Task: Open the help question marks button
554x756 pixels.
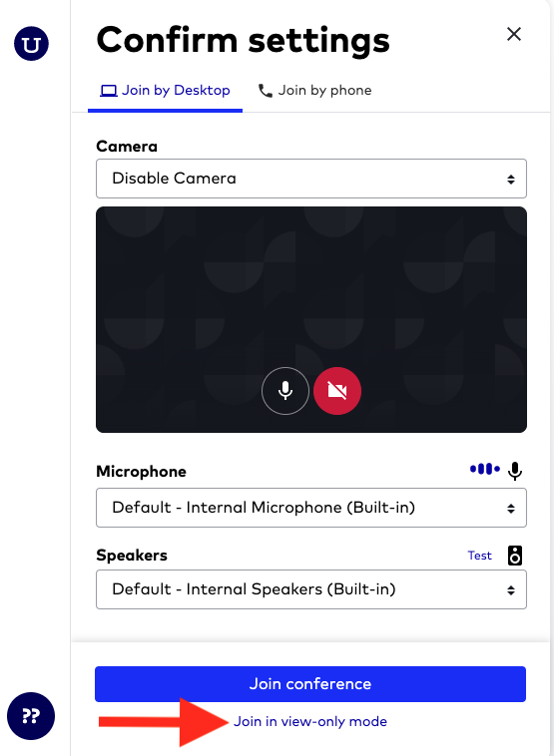Action: (x=31, y=716)
